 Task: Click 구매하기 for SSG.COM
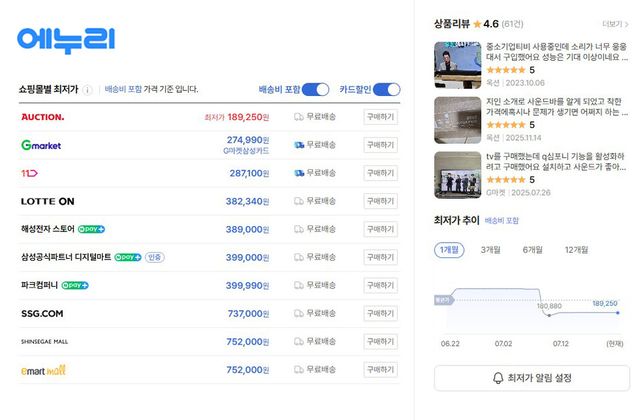(x=380, y=313)
